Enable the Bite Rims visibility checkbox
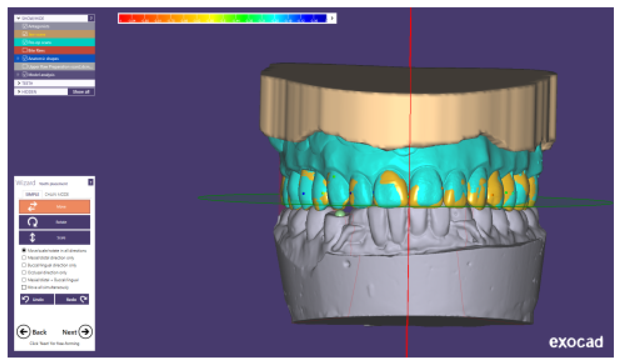Image resolution: width=622 pixels, height=364 pixels. click(x=25, y=50)
